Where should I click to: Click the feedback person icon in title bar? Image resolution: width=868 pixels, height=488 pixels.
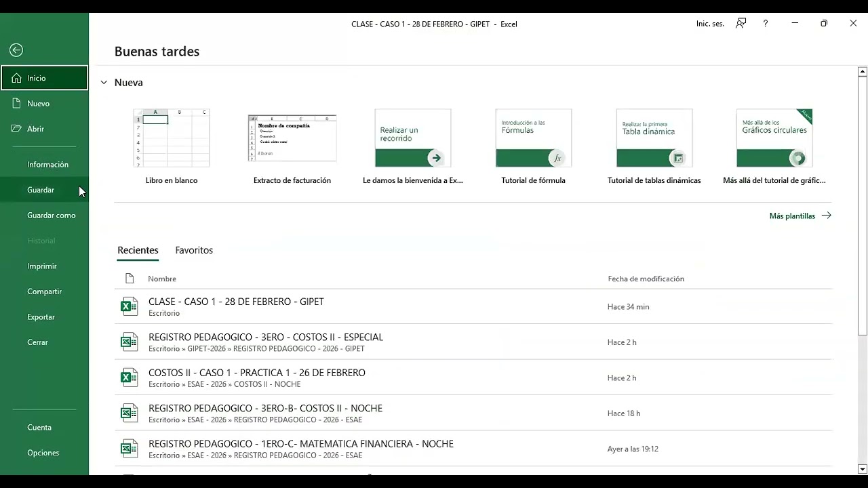coord(741,23)
